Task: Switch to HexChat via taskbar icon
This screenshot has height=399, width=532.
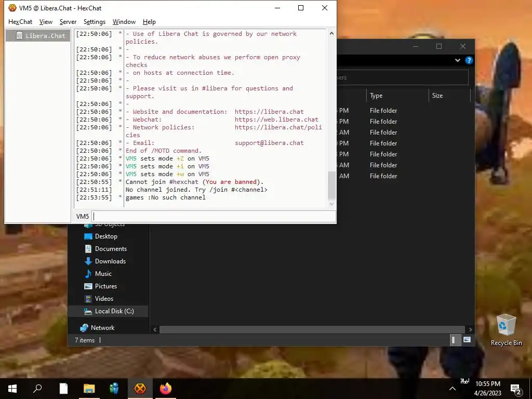Action: 140,389
